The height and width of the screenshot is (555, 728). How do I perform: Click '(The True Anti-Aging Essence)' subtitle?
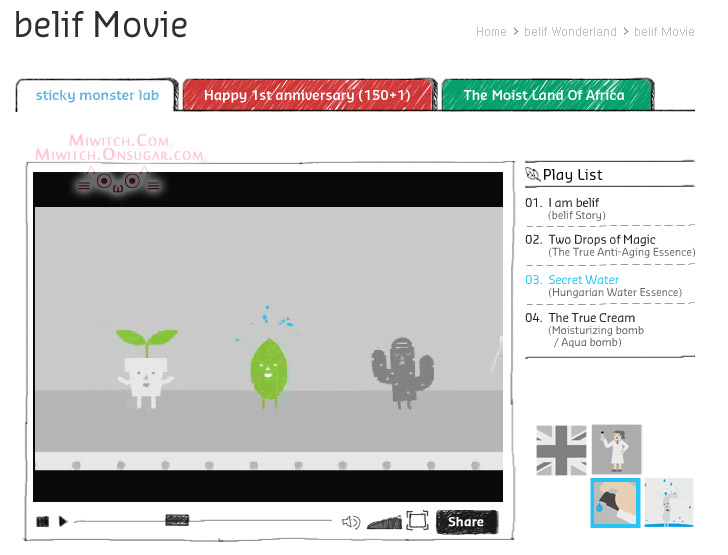[x=622, y=252]
